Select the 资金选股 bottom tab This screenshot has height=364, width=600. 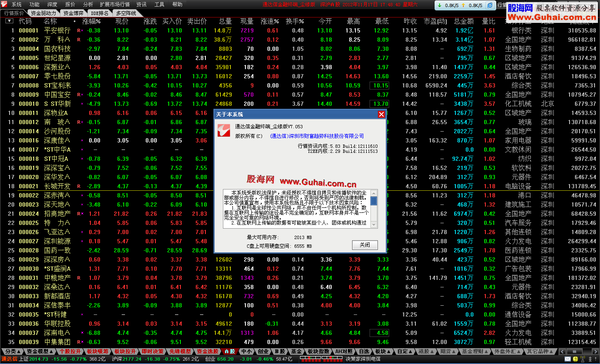(207, 352)
